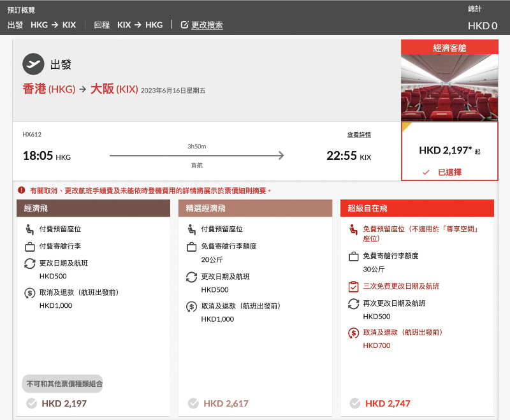Click arrows icon beside 再次更改日期及航班
The image size is (510, 420).
pyautogui.click(x=353, y=304)
